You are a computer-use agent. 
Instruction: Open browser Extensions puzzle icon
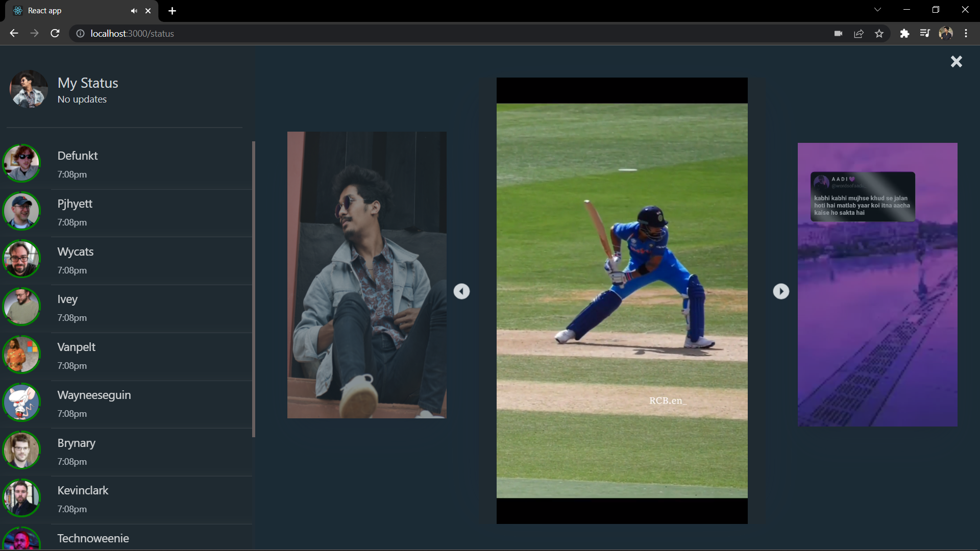[904, 34]
